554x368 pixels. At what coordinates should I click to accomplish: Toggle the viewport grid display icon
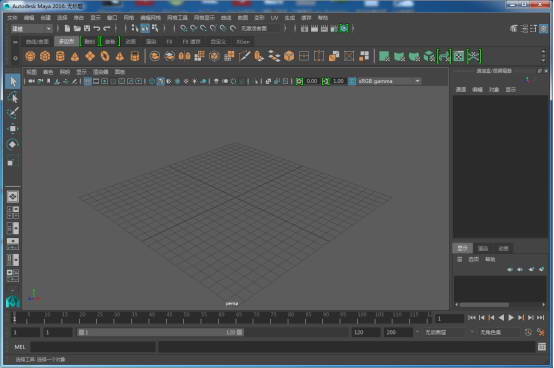click(x=87, y=82)
